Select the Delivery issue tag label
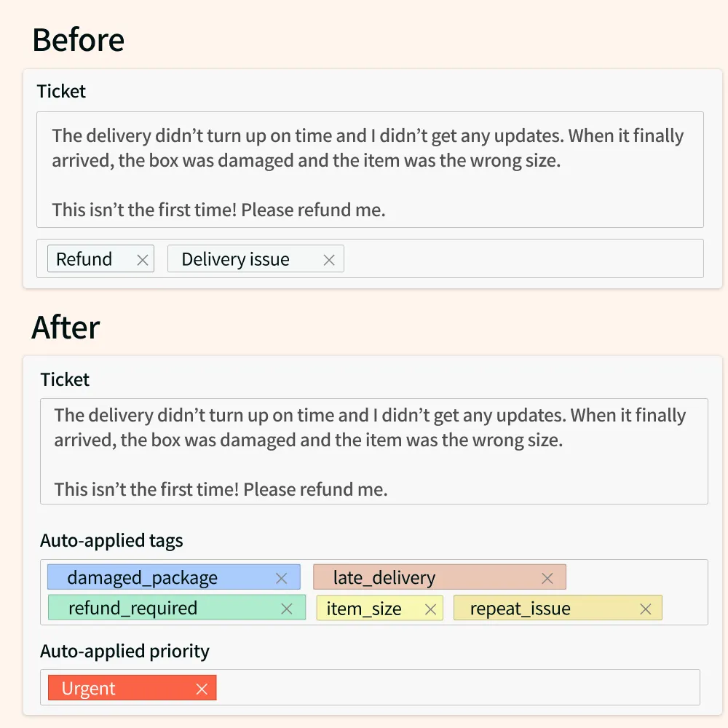728x728 pixels. (235, 259)
